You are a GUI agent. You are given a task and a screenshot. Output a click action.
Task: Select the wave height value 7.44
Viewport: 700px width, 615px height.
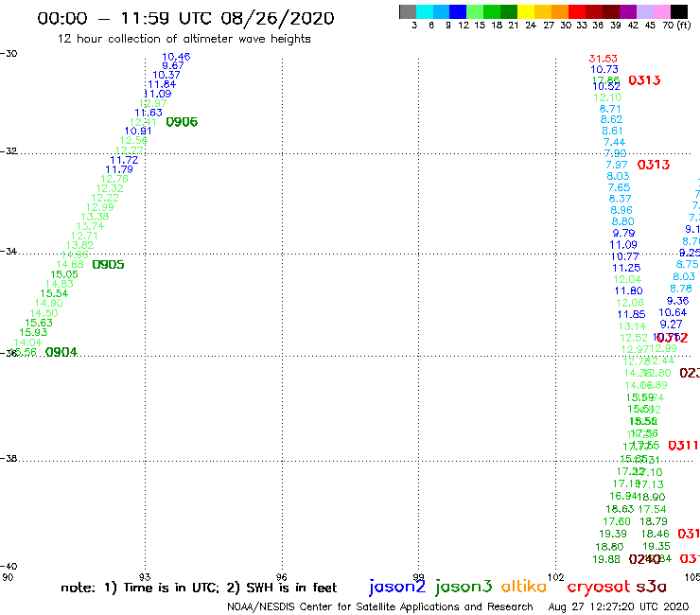[x=614, y=143]
